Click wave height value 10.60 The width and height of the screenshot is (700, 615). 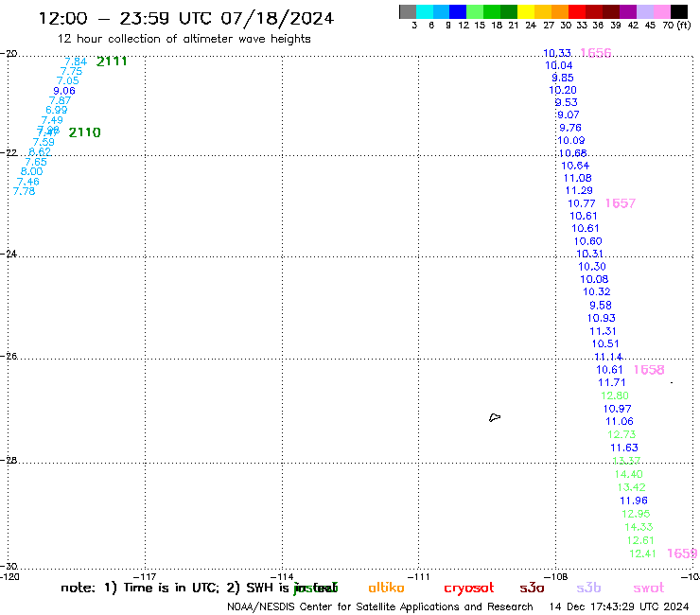(x=588, y=241)
